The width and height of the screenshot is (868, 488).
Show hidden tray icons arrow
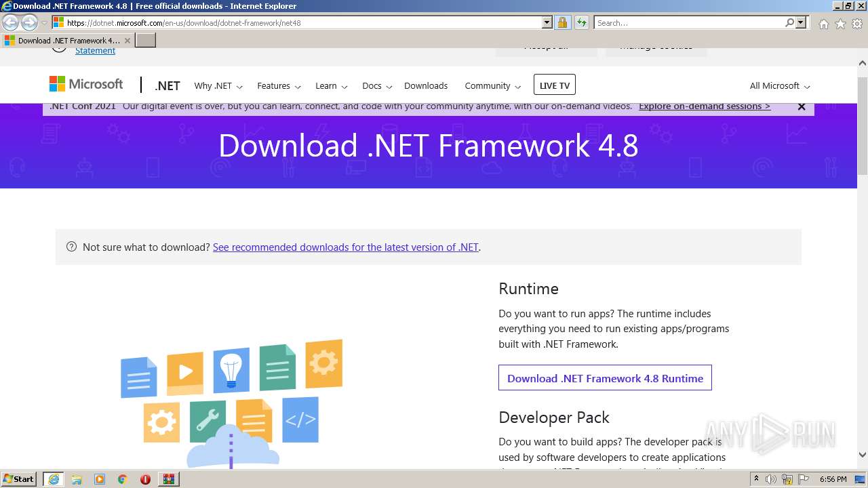point(757,479)
